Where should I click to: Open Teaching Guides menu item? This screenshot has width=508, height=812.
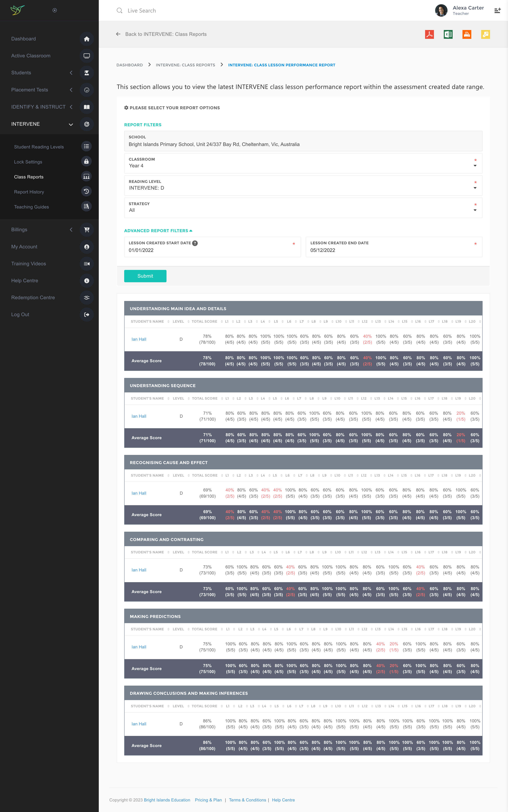32,207
